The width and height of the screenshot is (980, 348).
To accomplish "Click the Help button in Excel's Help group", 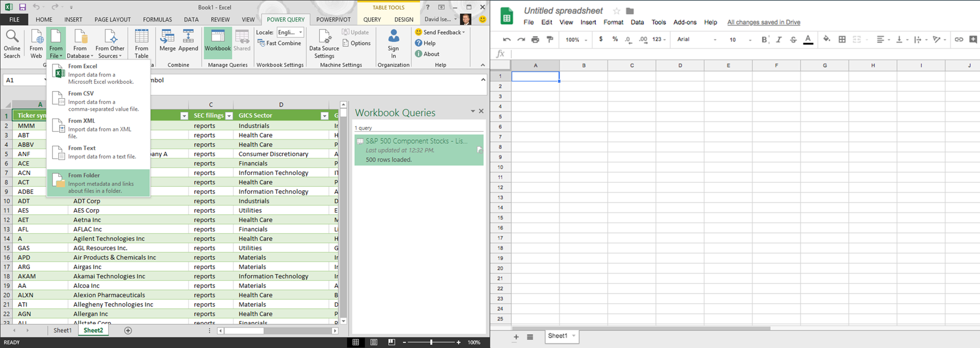I will coord(425,43).
